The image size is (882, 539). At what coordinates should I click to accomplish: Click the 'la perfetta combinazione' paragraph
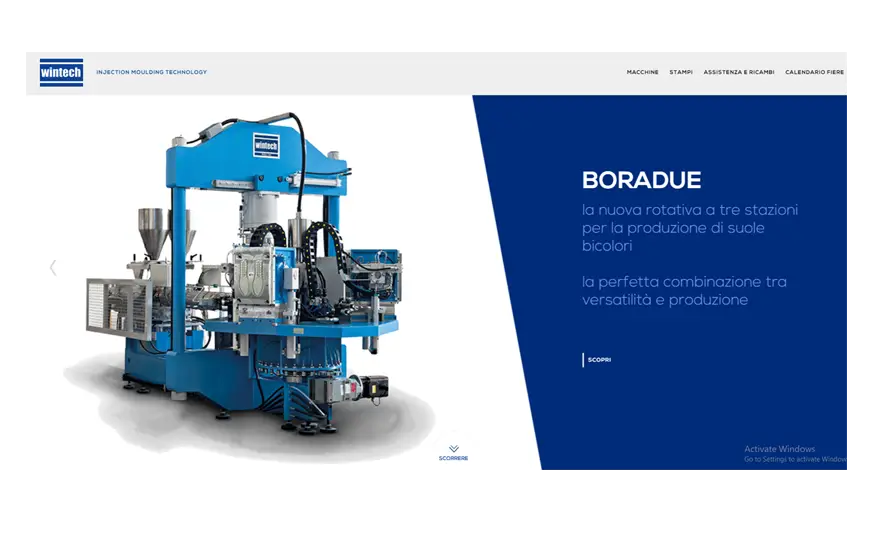pyautogui.click(x=683, y=291)
